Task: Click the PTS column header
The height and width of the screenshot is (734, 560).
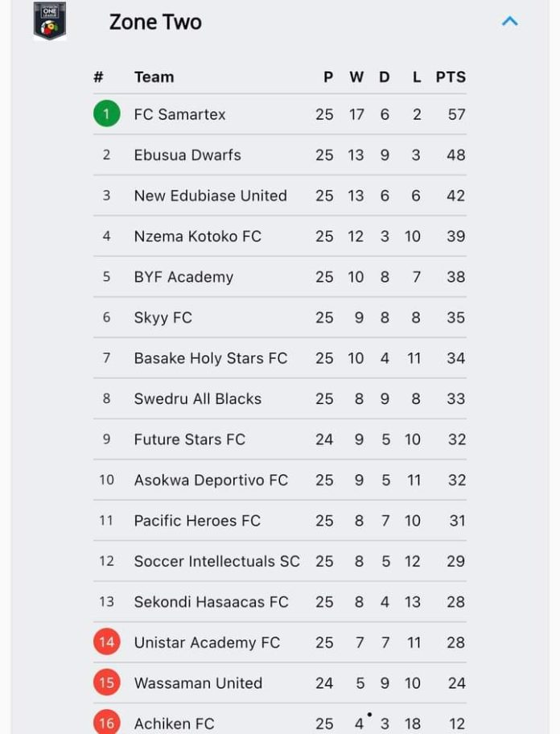Action: coord(451,76)
